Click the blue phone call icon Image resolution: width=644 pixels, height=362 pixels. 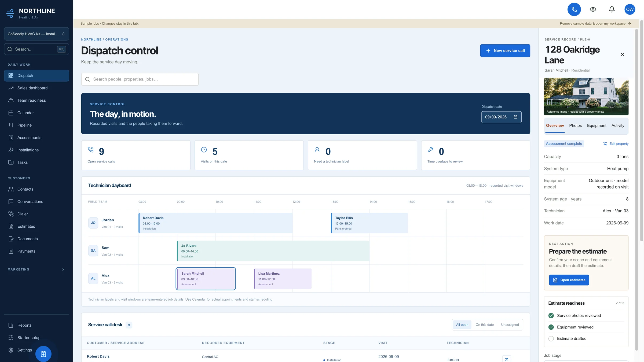574,9
